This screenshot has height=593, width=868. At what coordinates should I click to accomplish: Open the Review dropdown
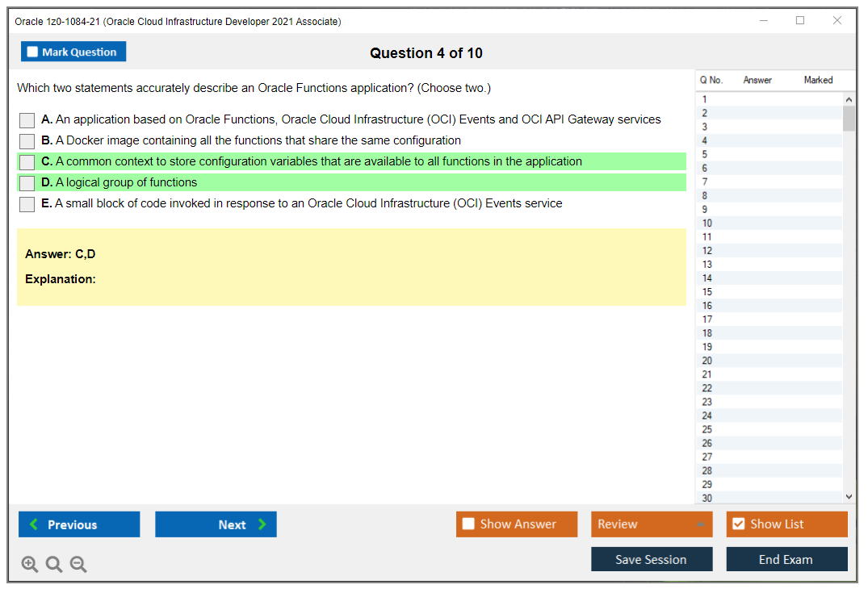pos(652,524)
